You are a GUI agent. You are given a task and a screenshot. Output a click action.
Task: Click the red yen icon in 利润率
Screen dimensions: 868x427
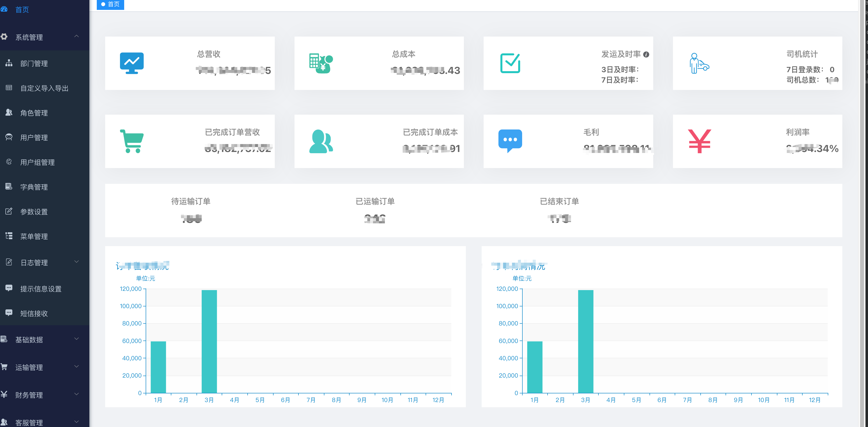(699, 141)
